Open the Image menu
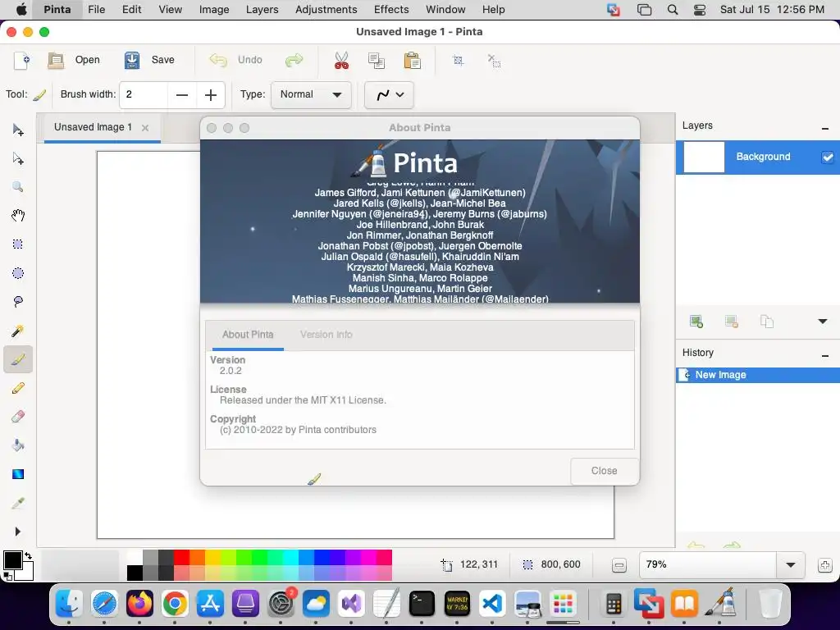840x630 pixels. point(214,10)
